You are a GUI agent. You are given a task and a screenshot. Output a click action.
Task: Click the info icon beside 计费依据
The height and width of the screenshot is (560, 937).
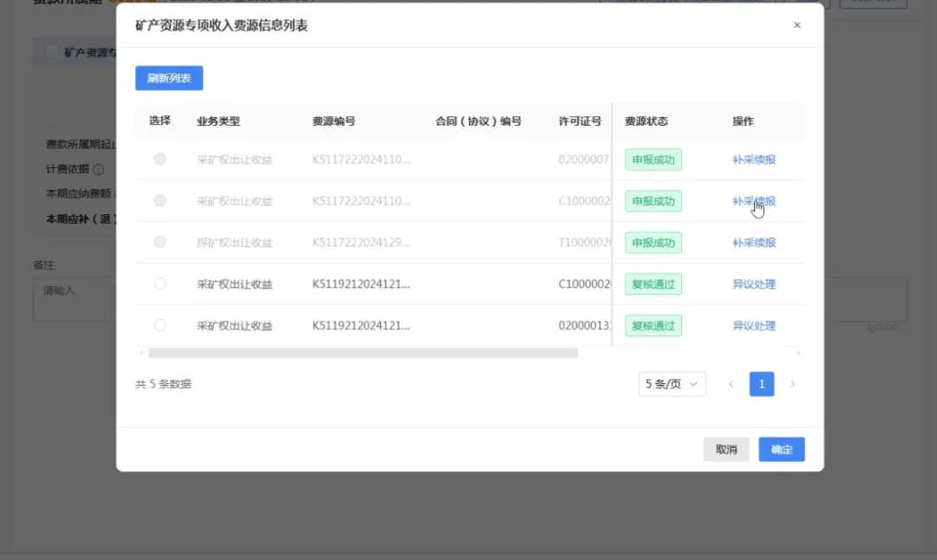coord(98,170)
